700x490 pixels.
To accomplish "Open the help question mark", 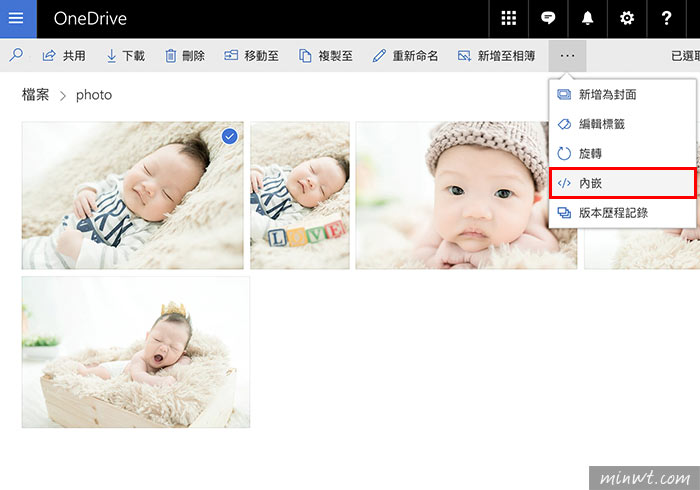I will [x=666, y=18].
